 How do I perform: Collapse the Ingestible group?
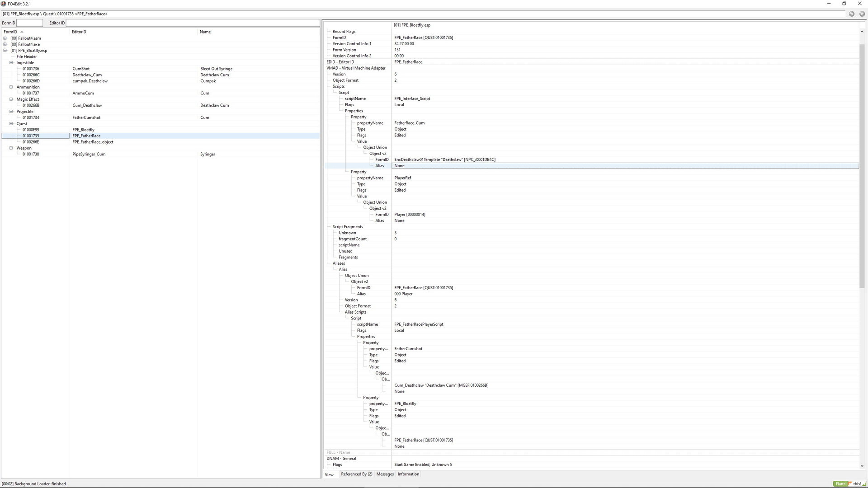(11, 63)
